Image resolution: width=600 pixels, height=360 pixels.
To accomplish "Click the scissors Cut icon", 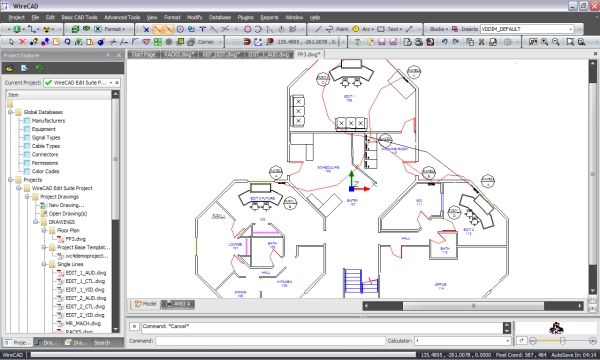I will [481, 42].
